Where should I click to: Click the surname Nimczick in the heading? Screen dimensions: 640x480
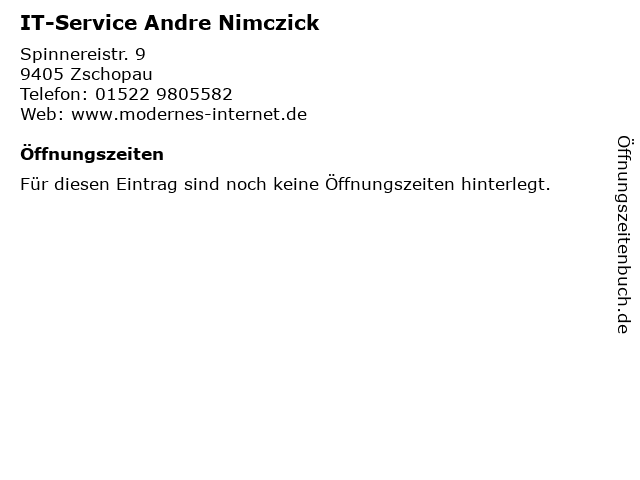(x=269, y=23)
